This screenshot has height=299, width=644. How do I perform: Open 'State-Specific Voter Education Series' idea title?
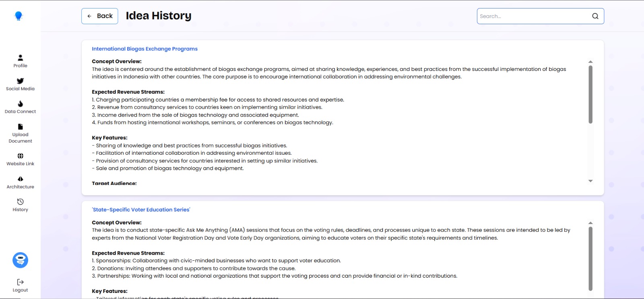141,210
